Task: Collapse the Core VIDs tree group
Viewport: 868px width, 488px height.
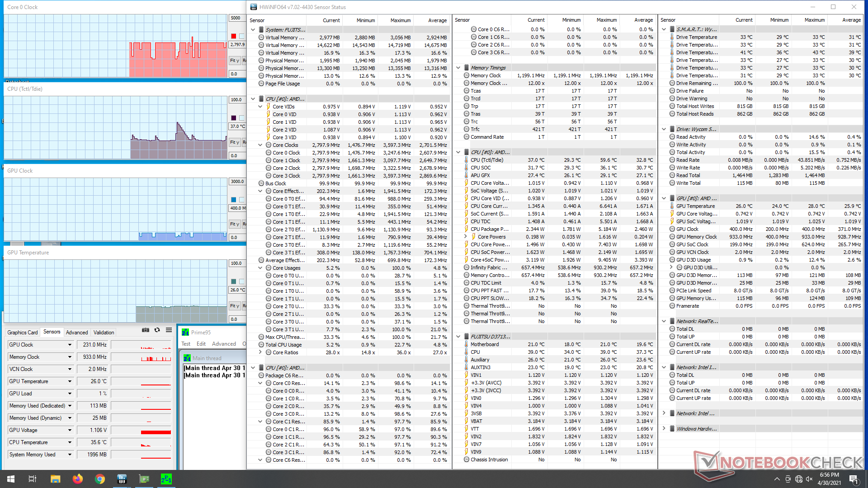Action: 260,107
